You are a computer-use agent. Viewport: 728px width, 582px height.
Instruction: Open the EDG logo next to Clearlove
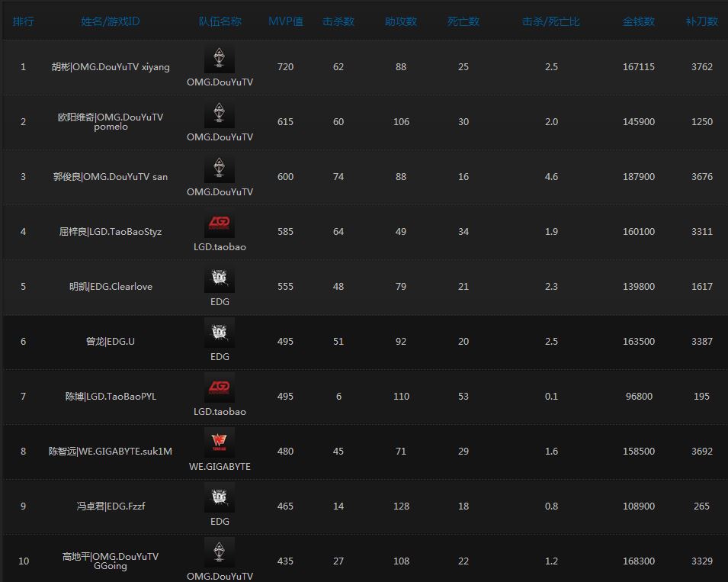(220, 279)
